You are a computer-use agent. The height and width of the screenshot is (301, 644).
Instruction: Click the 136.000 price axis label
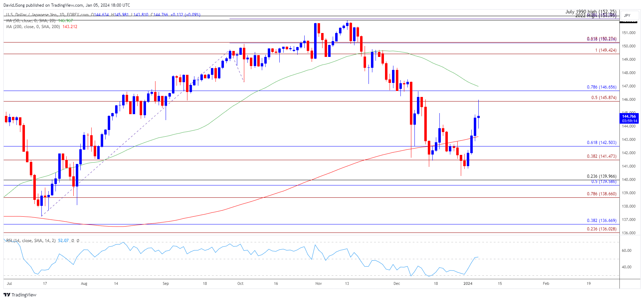[x=629, y=233]
